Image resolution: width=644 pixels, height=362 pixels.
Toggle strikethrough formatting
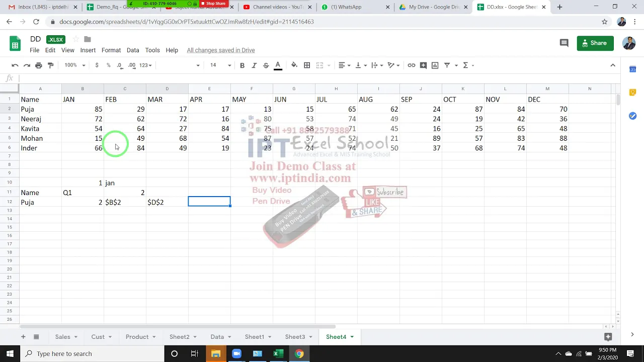pyautogui.click(x=266, y=65)
